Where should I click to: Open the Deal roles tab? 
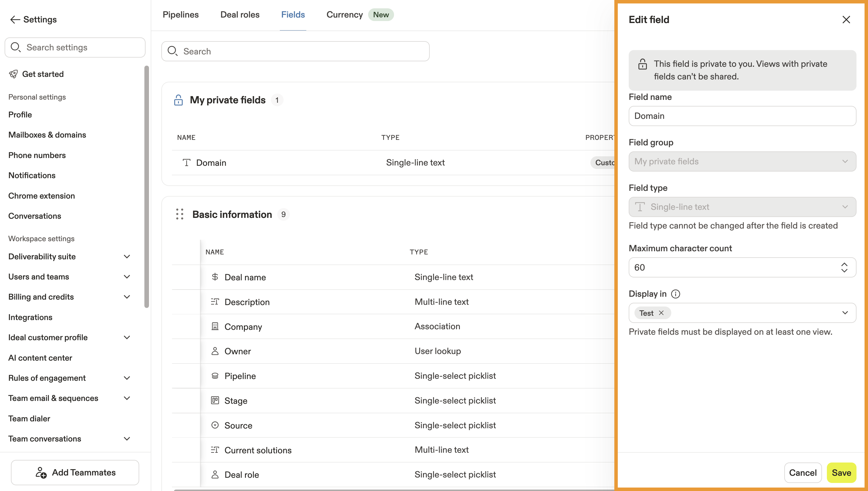click(240, 14)
